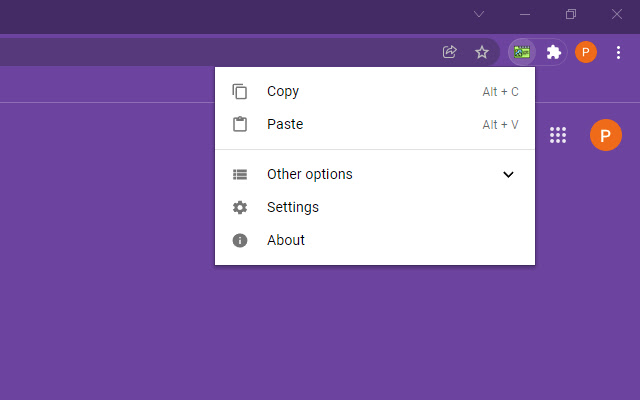The width and height of the screenshot is (640, 400).
Task: Open the Extensions puzzle piece menu
Action: [x=553, y=52]
